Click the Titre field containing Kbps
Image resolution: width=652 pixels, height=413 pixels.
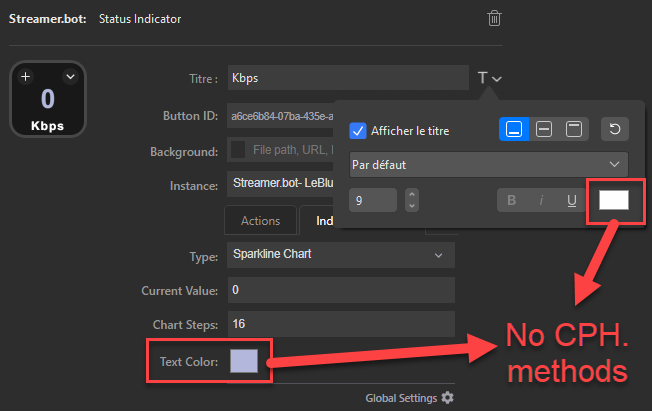click(348, 78)
